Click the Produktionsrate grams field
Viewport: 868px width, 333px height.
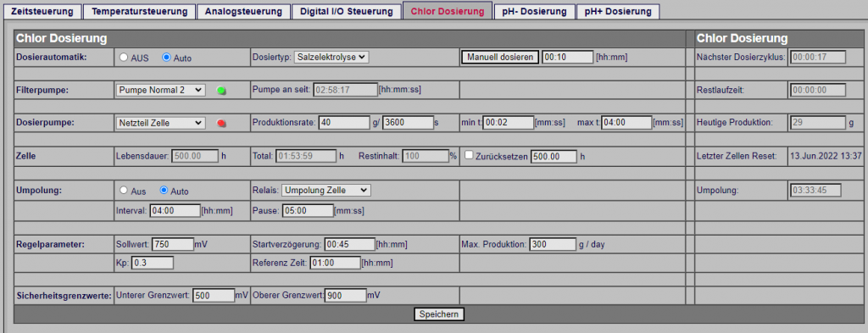344,123
